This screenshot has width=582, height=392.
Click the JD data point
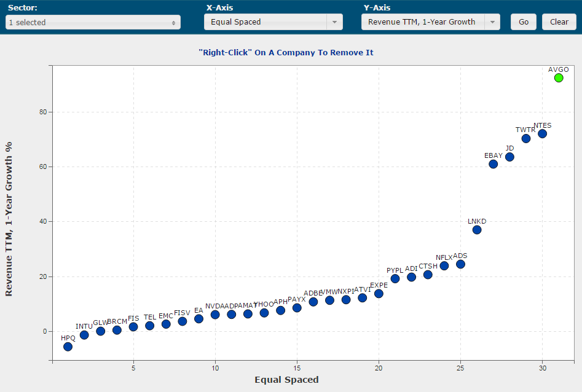[509, 157]
